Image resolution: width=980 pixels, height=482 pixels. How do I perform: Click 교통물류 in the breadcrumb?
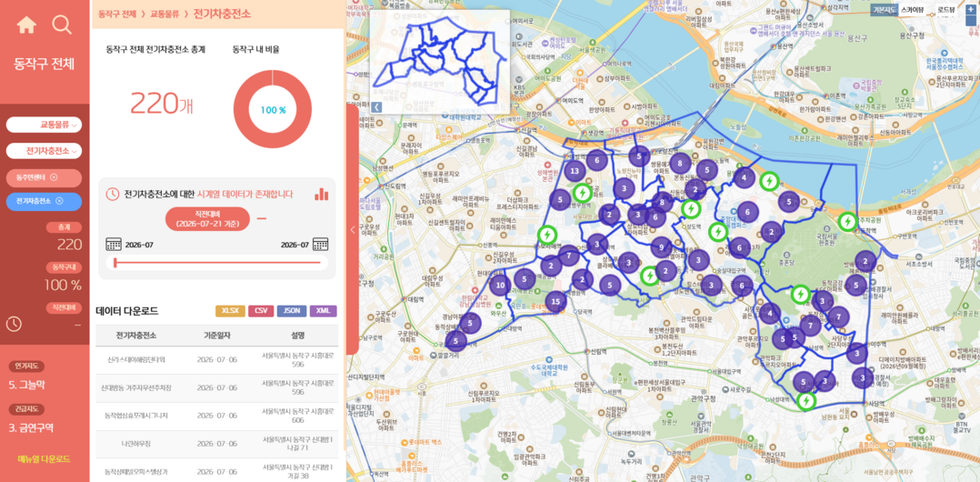tap(167, 13)
